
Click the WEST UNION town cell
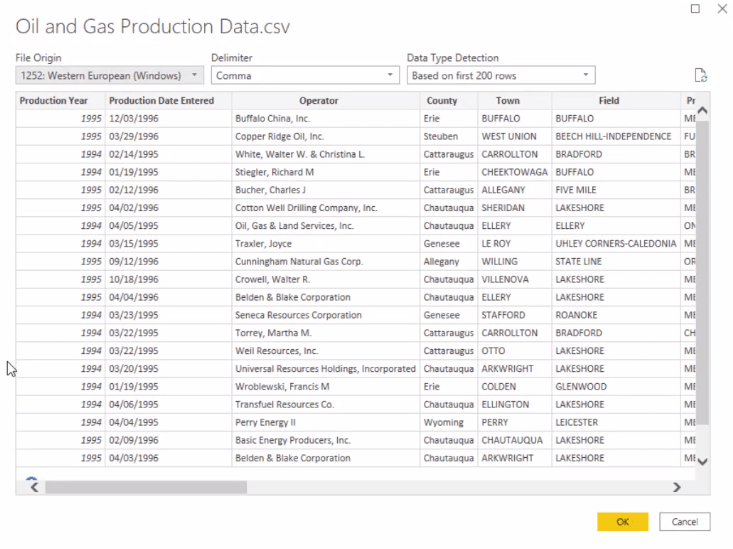tap(515, 136)
